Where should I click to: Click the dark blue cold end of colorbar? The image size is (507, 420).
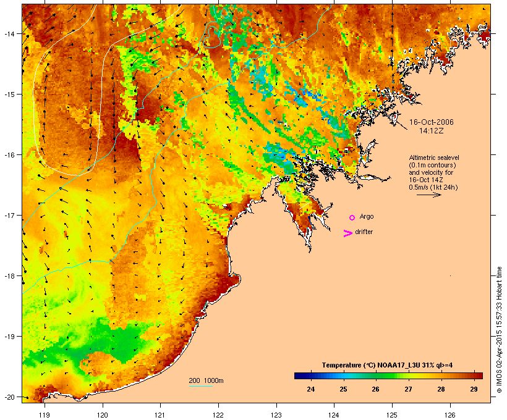click(x=299, y=376)
